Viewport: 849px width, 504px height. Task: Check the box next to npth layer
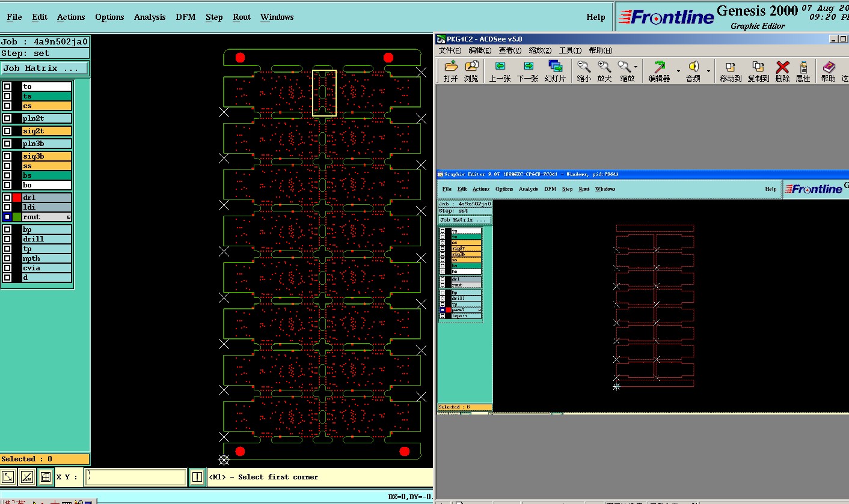point(7,258)
